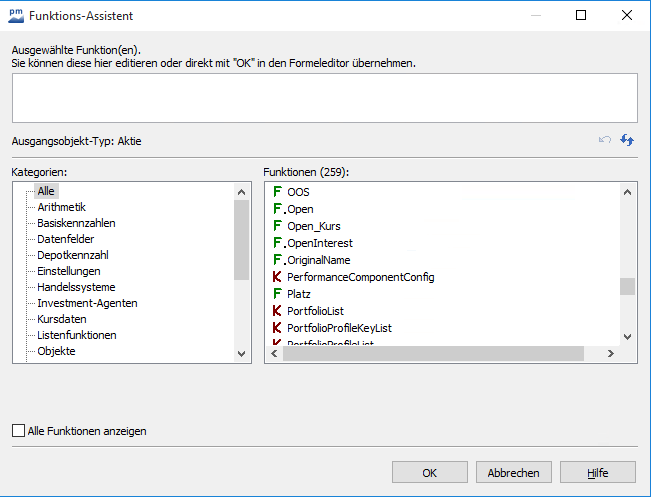
Task: Click Kategorien list scroll down arrow
Action: (x=241, y=353)
